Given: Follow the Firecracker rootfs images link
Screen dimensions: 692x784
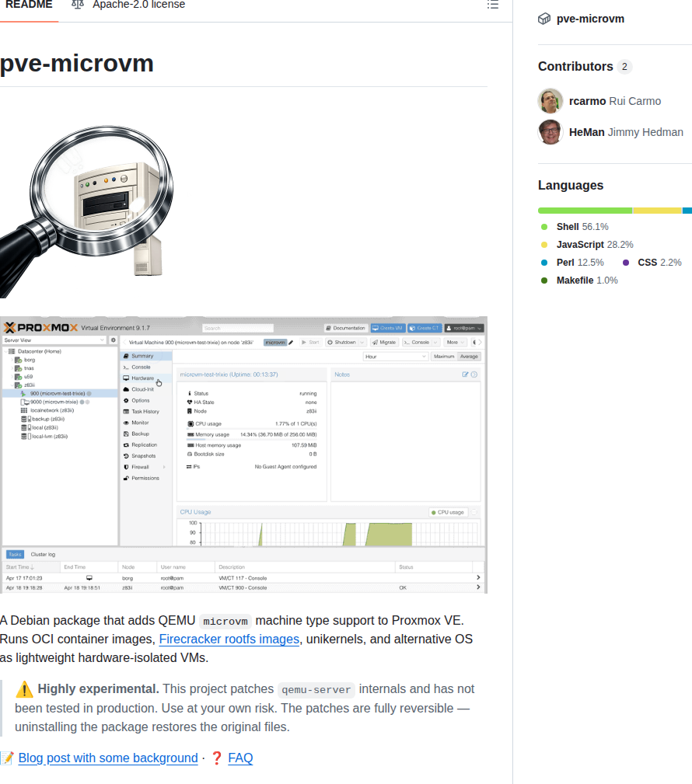Looking at the screenshot, I should [229, 639].
